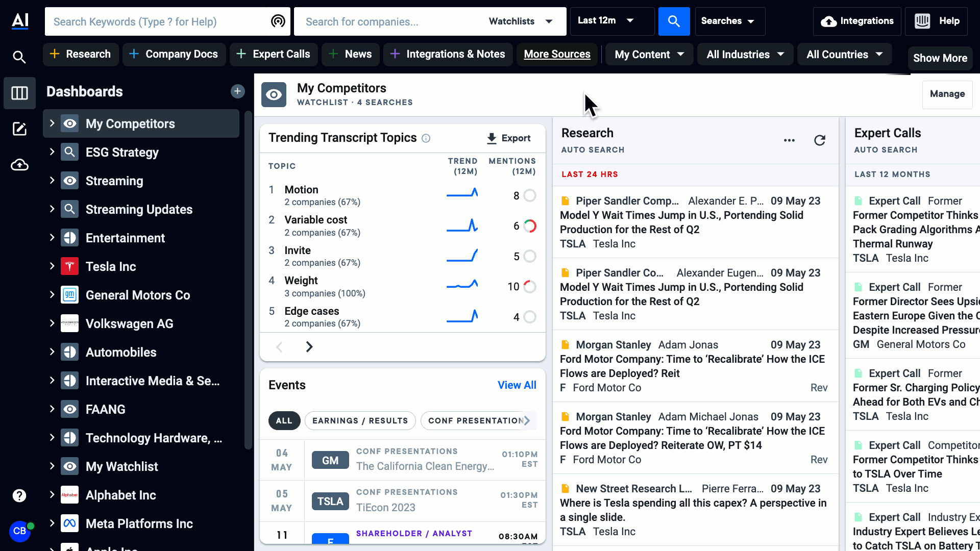The image size is (980, 551).
Task: Open the CB user profile avatar
Action: click(x=19, y=531)
